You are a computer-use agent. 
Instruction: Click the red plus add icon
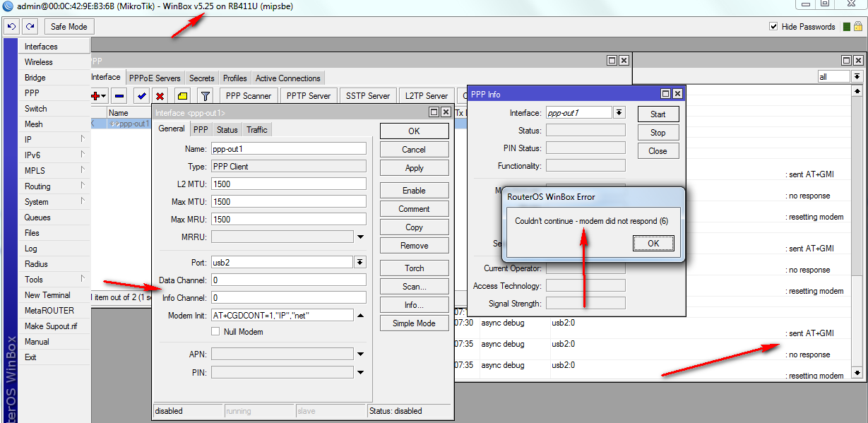coord(97,96)
